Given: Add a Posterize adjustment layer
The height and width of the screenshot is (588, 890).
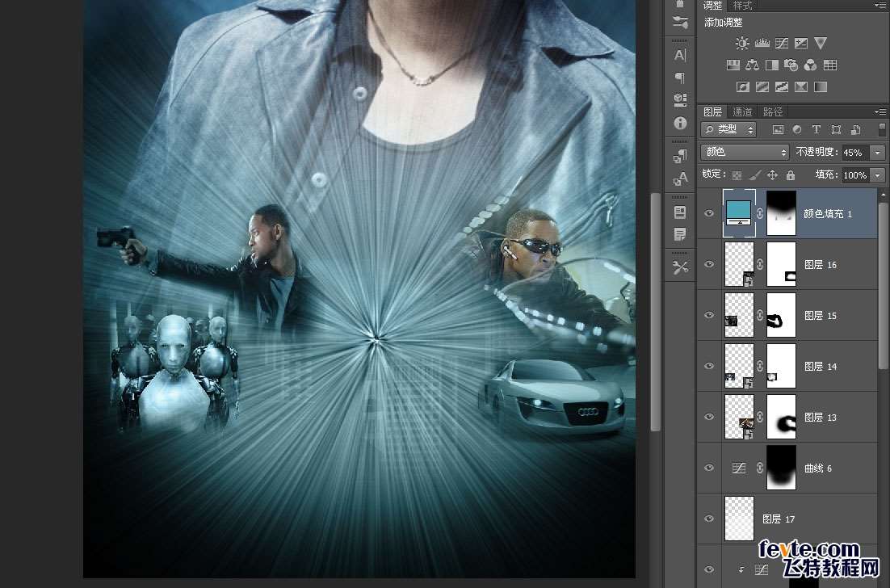Looking at the screenshot, I should tap(762, 87).
